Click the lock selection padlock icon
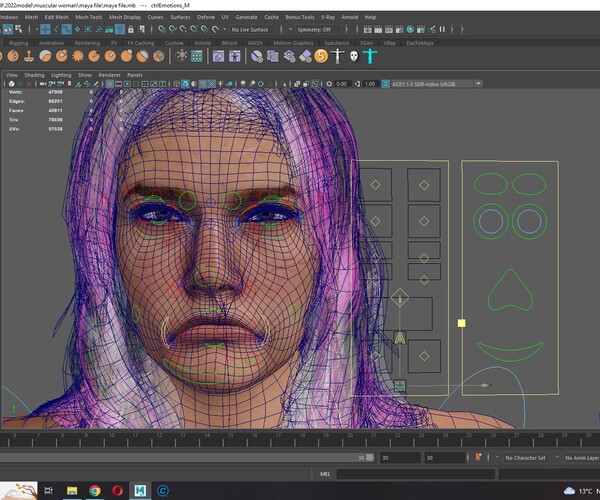The image size is (600, 500). tap(130, 29)
